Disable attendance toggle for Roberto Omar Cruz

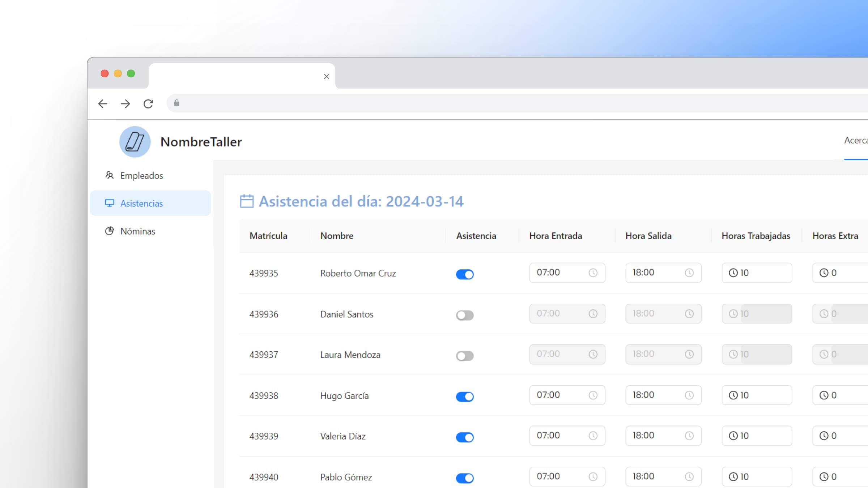(x=465, y=274)
